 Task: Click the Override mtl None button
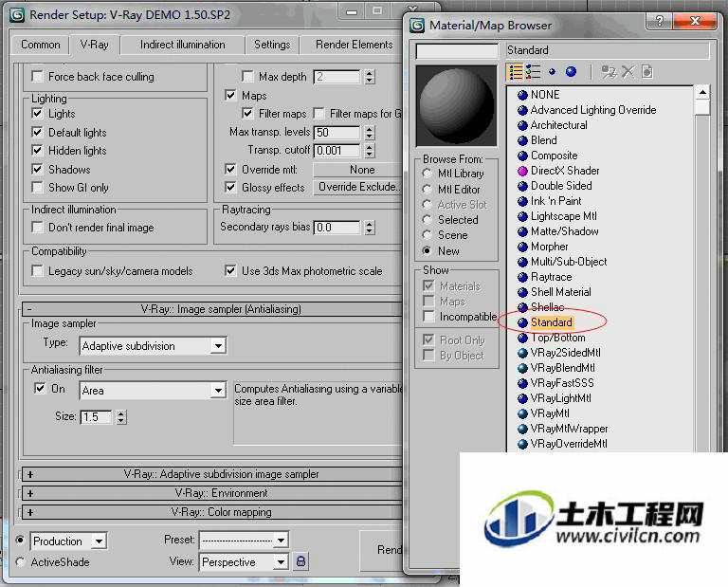point(359,170)
